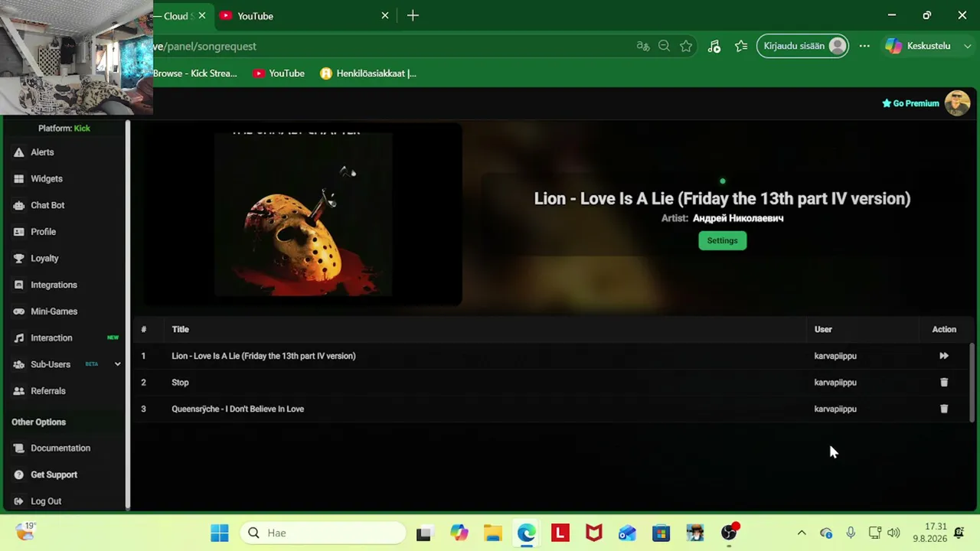Open the taskbar clock and date

coord(929,533)
